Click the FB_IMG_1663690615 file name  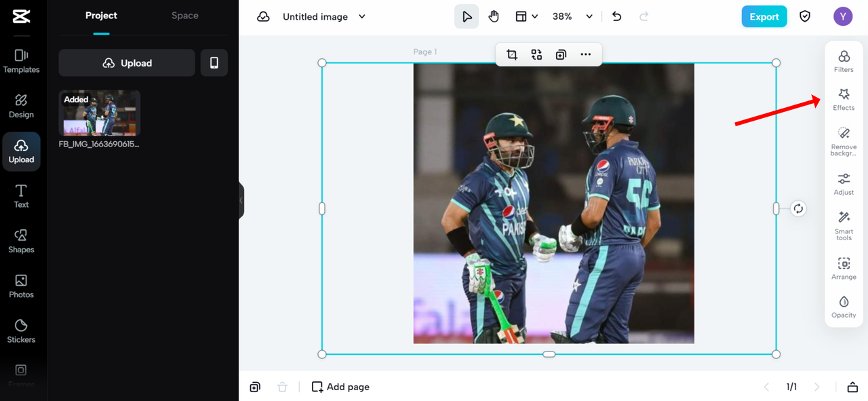pos(99,144)
